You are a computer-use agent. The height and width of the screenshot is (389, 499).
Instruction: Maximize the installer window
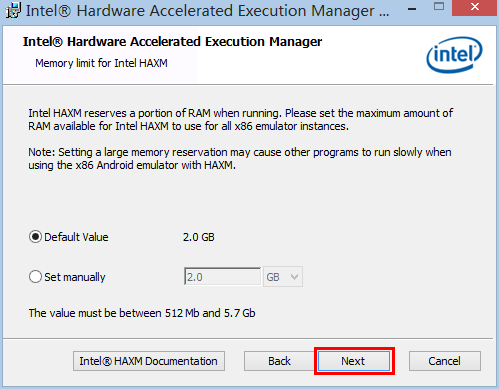click(439, 7)
